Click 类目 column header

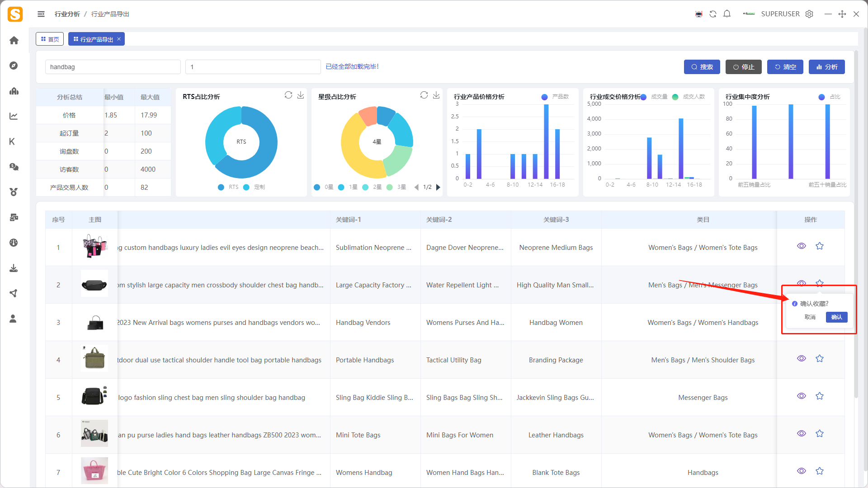[x=703, y=220]
